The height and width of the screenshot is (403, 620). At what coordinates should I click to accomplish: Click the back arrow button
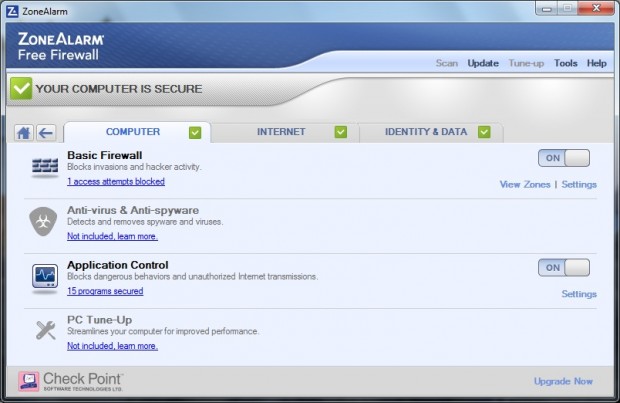click(45, 133)
